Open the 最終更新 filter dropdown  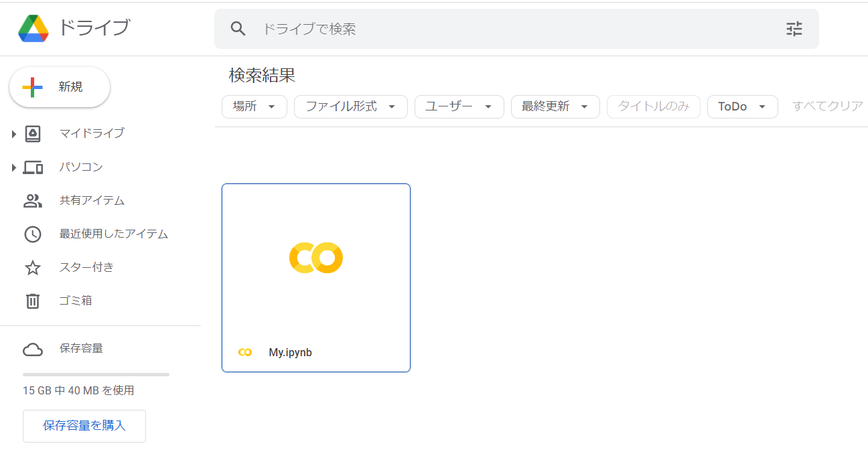click(555, 106)
